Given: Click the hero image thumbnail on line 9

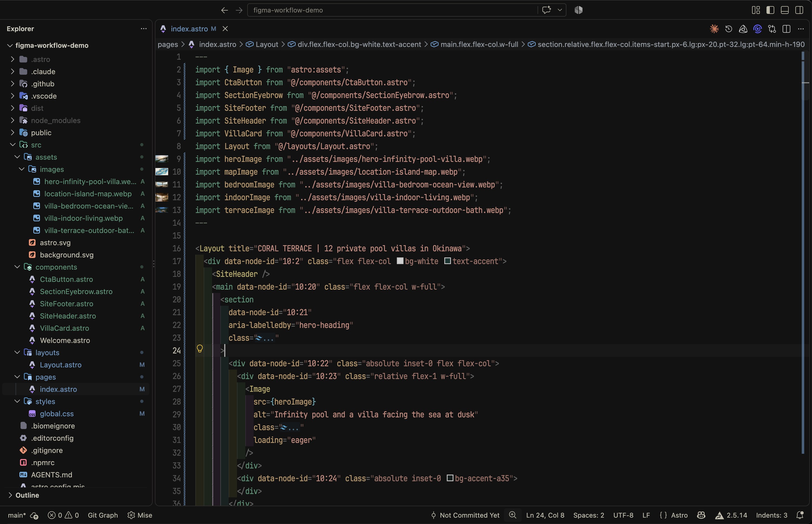Looking at the screenshot, I should 162,159.
